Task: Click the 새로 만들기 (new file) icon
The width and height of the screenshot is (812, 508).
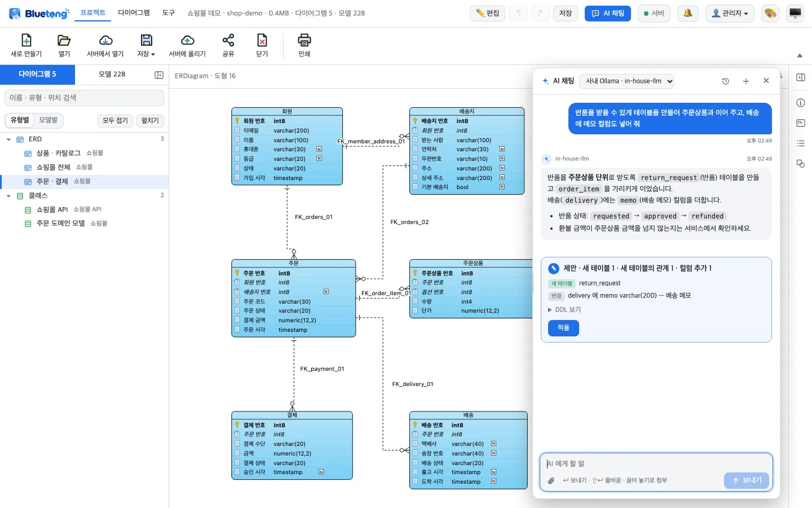Action: pyautogui.click(x=26, y=40)
